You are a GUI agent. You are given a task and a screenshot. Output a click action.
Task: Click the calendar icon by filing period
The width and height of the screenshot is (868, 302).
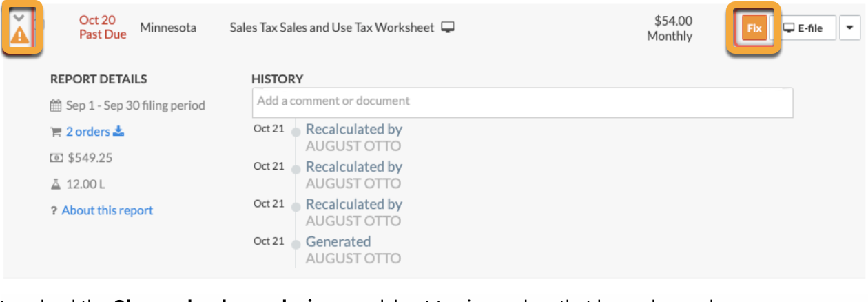[x=56, y=106]
